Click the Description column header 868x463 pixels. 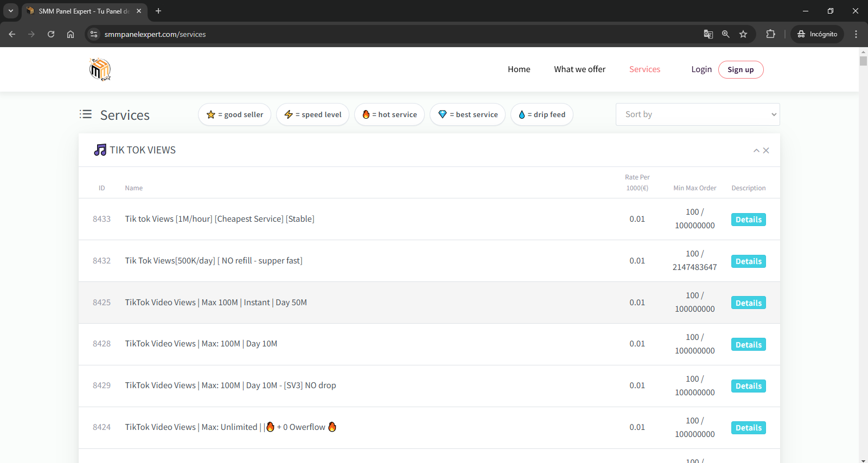pyautogui.click(x=749, y=188)
